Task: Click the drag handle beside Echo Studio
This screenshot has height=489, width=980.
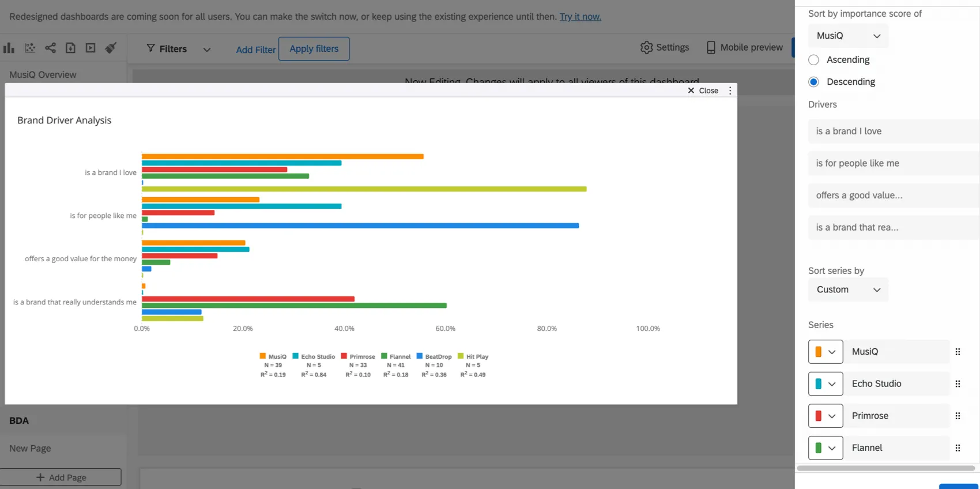Action: coord(958,384)
